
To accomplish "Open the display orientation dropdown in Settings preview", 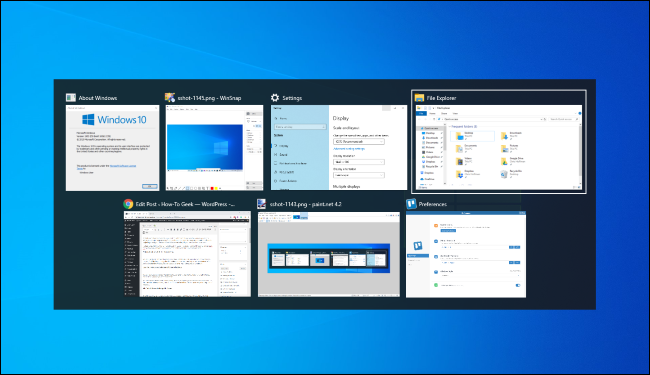I will pos(359,175).
